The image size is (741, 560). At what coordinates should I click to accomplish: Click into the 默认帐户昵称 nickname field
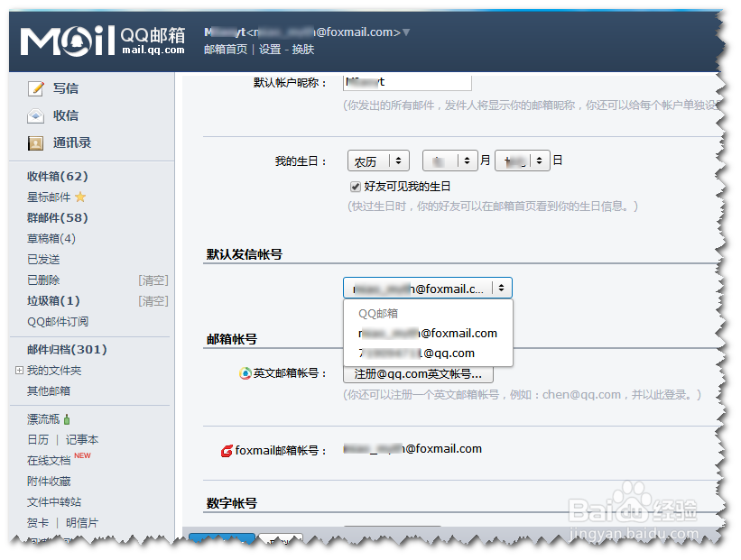pos(407,82)
